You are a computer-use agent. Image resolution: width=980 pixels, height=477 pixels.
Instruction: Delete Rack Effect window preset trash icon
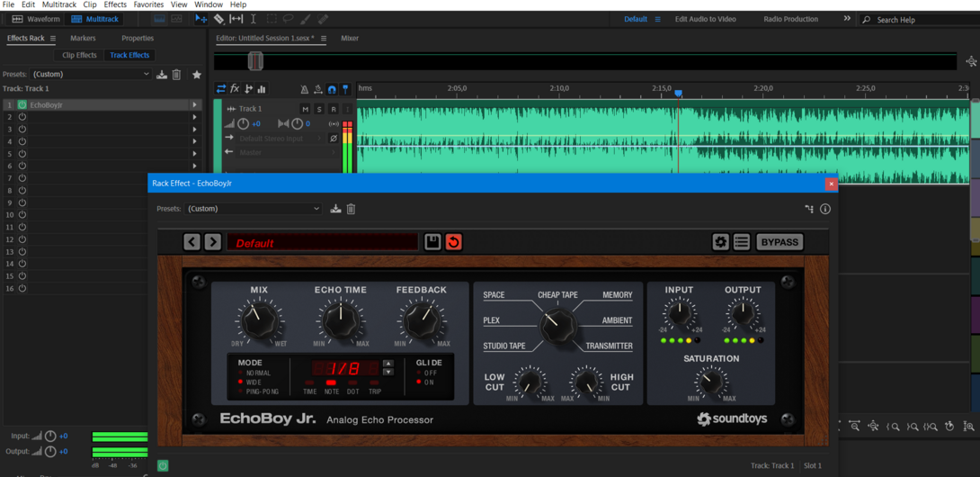pyautogui.click(x=351, y=209)
